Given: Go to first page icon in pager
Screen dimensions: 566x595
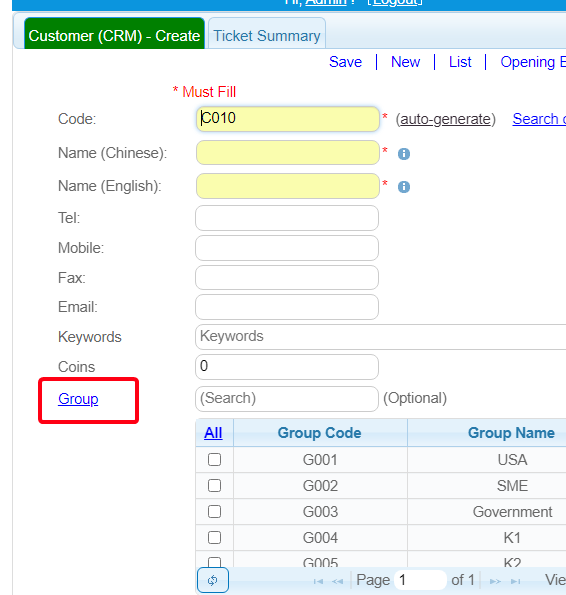Looking at the screenshot, I should pyautogui.click(x=318, y=581).
